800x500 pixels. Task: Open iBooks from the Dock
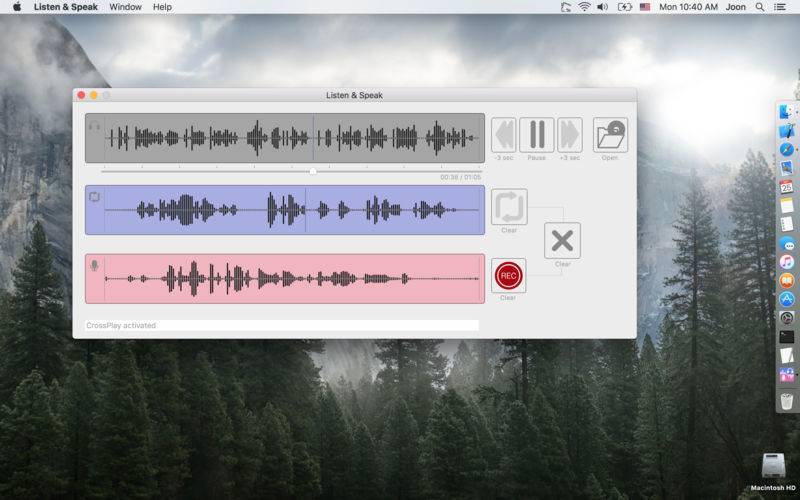click(787, 281)
